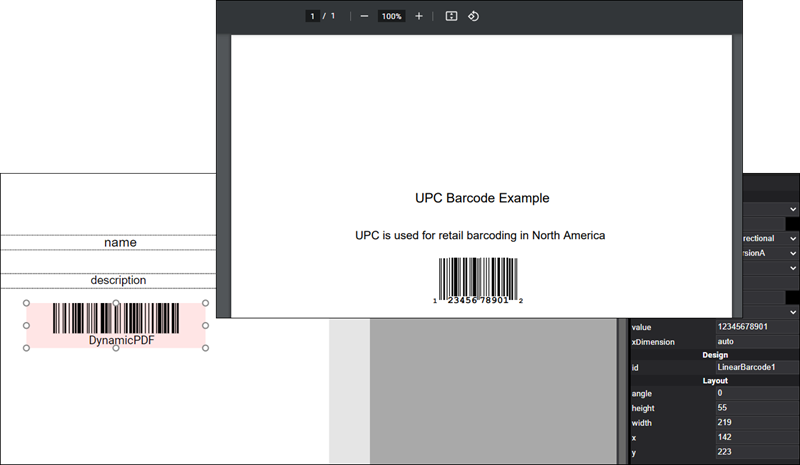Image resolution: width=800 pixels, height=465 pixels.
Task: Click the zoom out minus icon
Action: pyautogui.click(x=364, y=17)
